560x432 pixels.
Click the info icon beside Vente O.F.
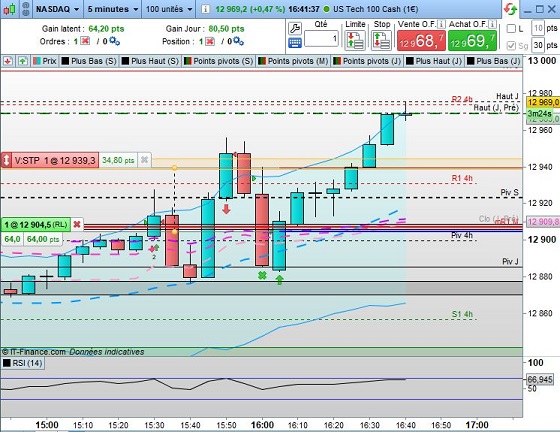(441, 24)
